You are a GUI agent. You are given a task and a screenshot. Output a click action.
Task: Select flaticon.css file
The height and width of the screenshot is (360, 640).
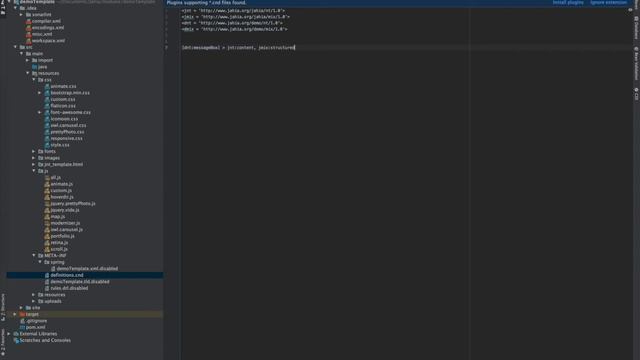(63, 106)
